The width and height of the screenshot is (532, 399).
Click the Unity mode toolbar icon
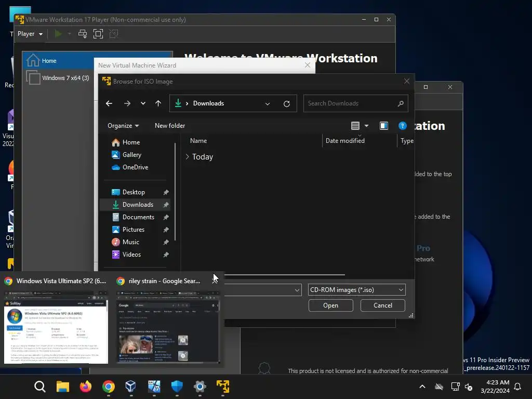[114, 34]
